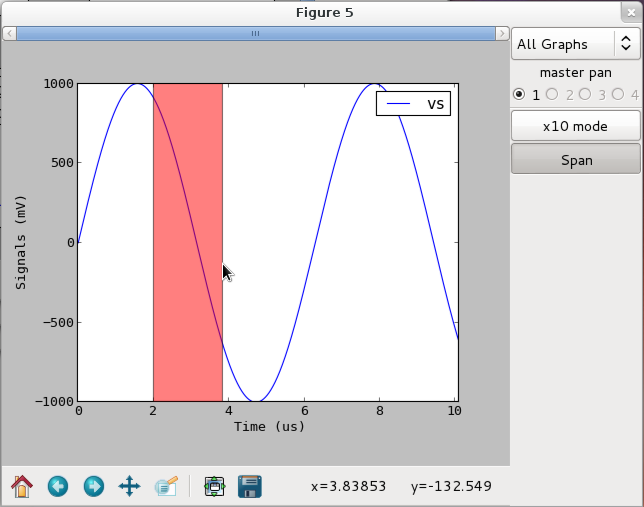
Task: Click the master pan label
Action: [576, 73]
